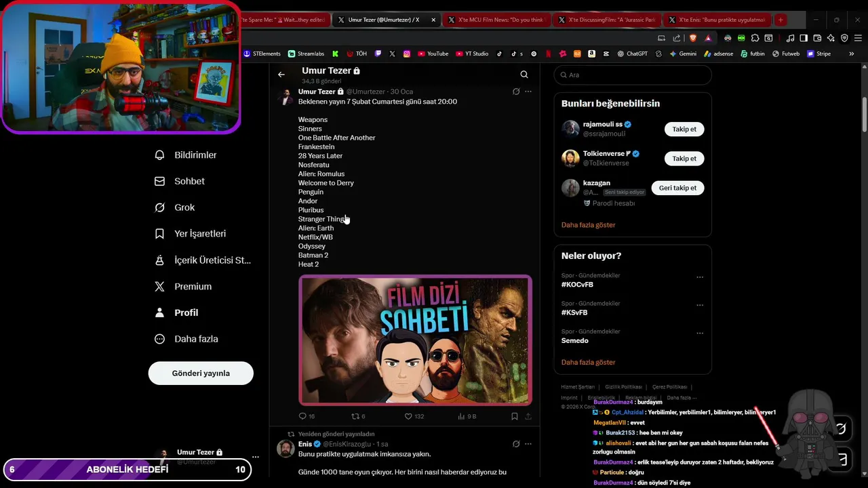Go to Profil page
Viewport: 868px width, 488px height.
point(176,312)
